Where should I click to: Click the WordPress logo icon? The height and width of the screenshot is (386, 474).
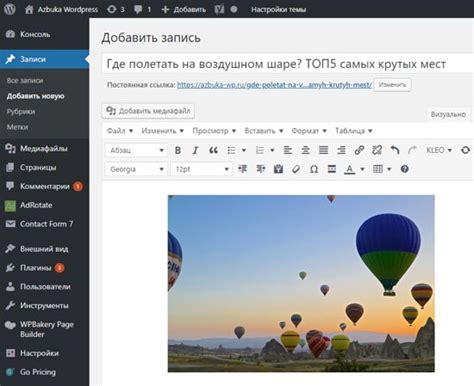(x=10, y=9)
